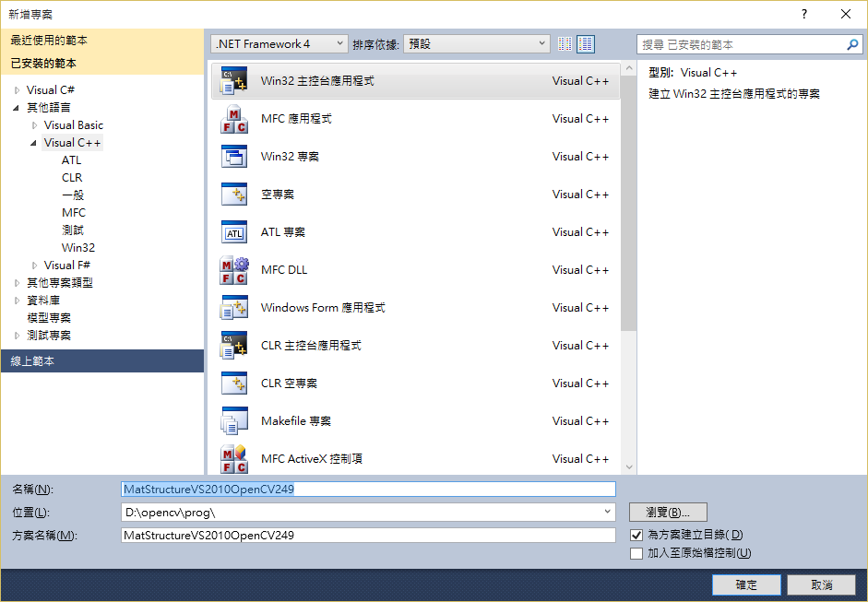
Task: Click the 'Windows Form 應用程式' template name
Action: tap(323, 308)
